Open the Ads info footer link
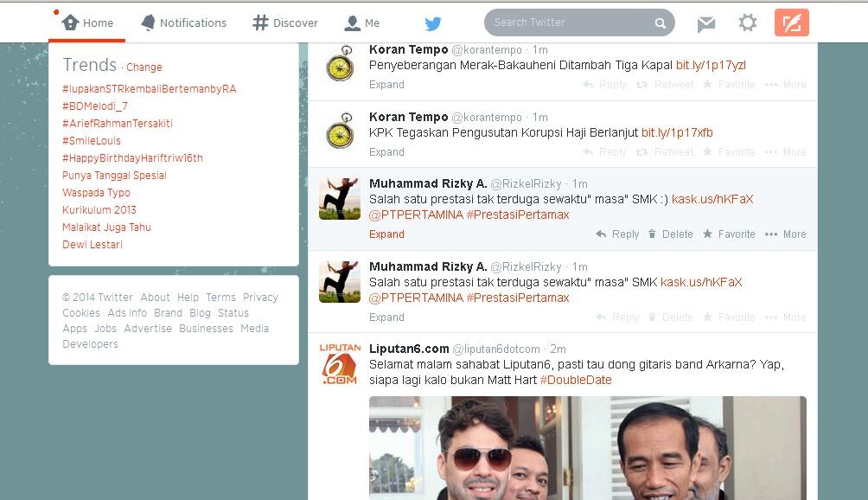The height and width of the screenshot is (500, 868). 127,313
